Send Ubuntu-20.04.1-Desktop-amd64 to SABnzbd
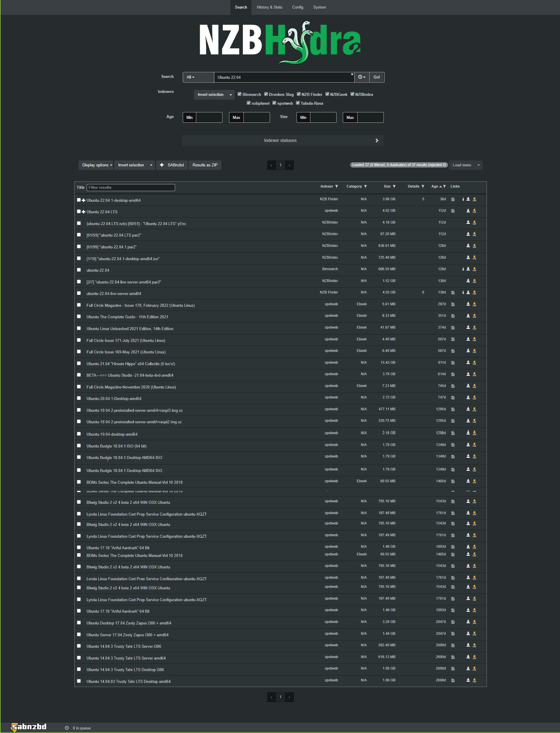Image resolution: width=560 pixels, height=733 pixels. tap(474, 397)
